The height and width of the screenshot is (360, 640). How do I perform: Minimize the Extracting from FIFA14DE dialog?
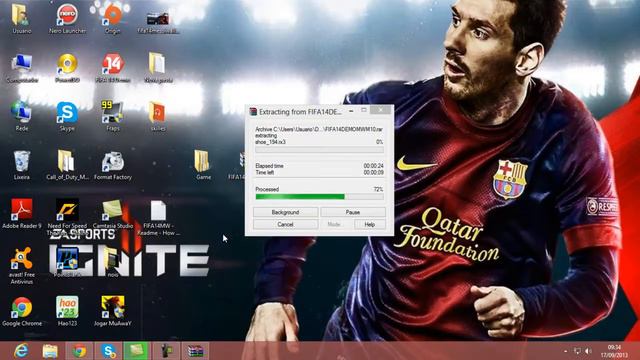coord(351,110)
